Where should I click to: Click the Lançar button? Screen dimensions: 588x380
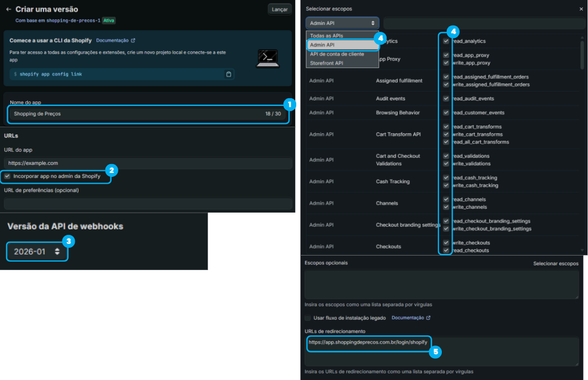point(279,9)
